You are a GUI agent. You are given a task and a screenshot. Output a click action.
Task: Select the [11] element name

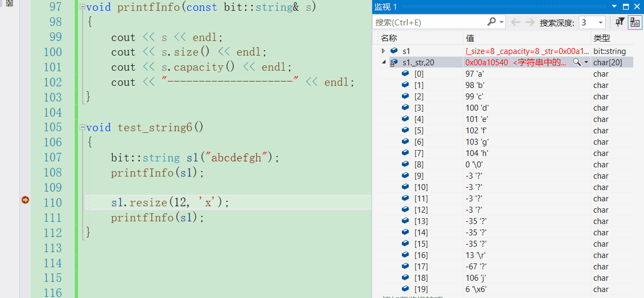[x=421, y=199]
